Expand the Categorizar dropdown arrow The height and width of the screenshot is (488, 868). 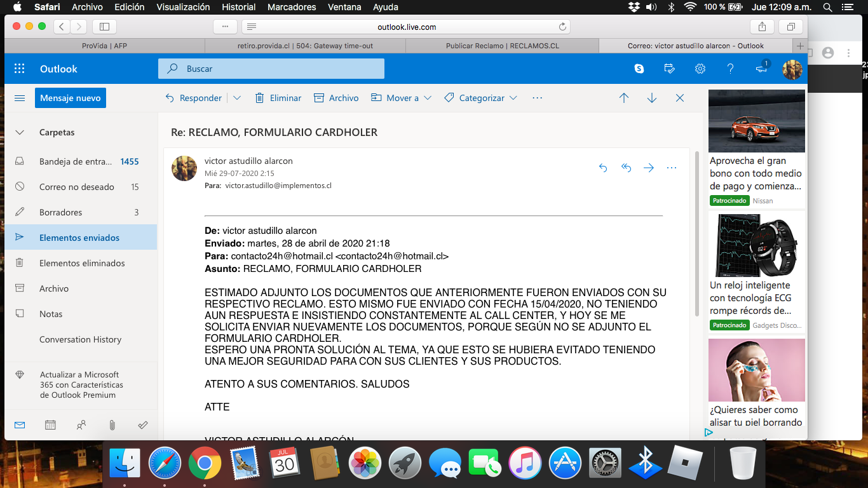tap(513, 98)
